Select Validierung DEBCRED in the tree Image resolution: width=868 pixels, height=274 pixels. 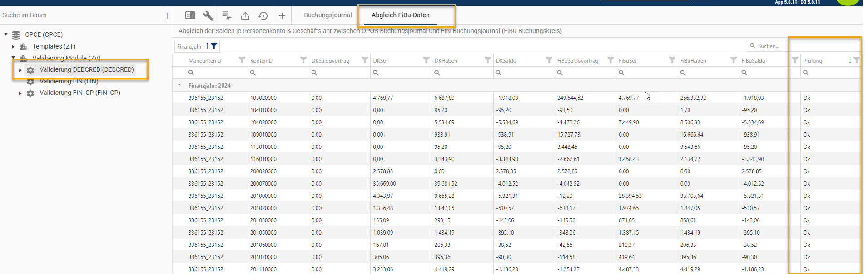click(x=86, y=69)
